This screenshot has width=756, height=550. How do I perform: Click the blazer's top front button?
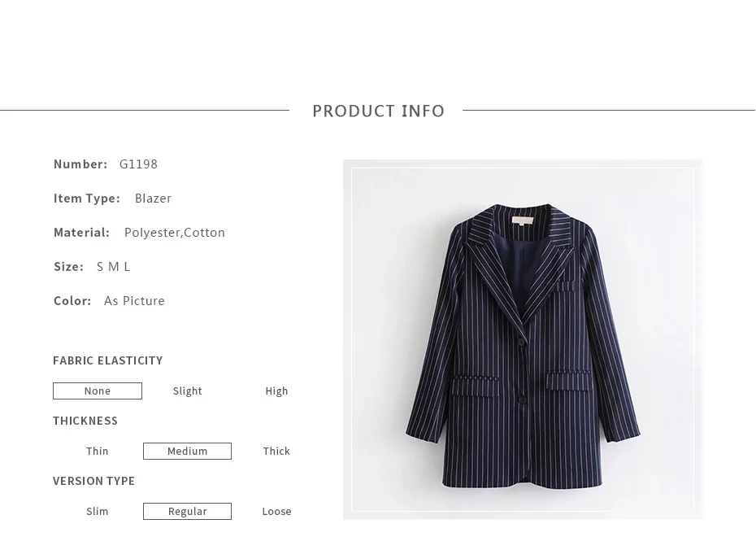tap(522, 342)
